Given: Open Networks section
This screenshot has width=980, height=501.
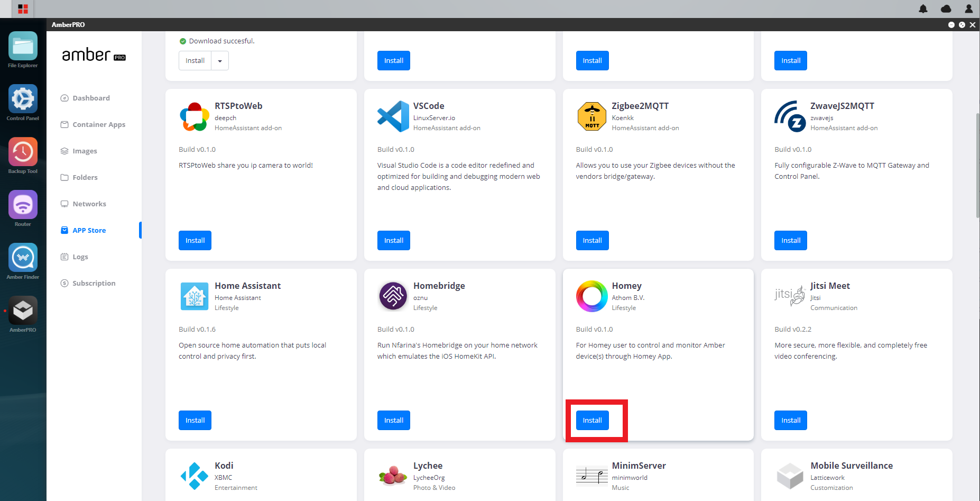Looking at the screenshot, I should pos(89,204).
